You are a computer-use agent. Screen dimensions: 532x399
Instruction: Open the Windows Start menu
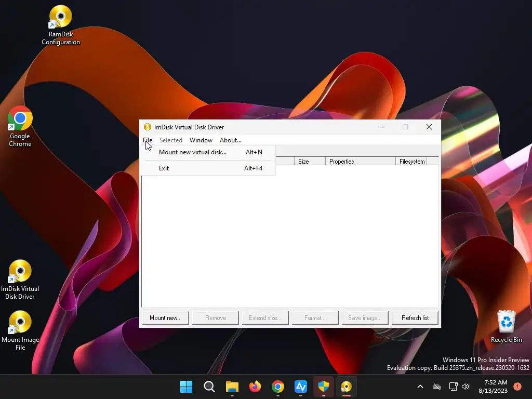187,387
